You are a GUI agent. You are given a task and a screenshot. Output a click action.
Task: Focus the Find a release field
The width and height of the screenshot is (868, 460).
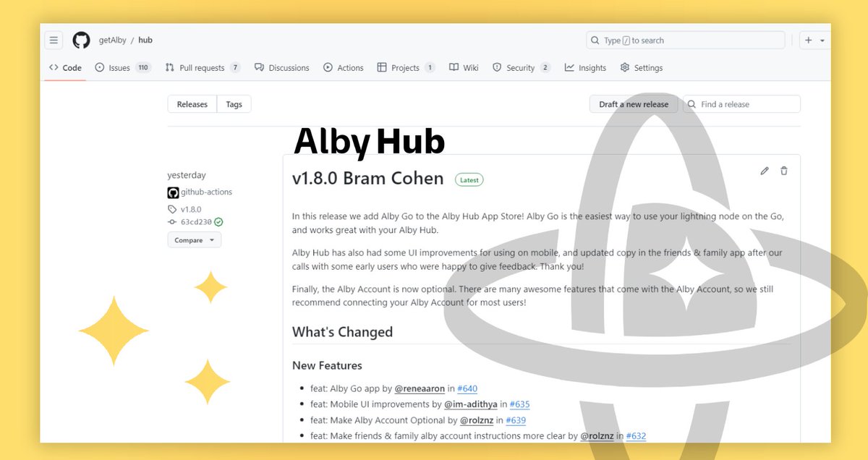741,104
